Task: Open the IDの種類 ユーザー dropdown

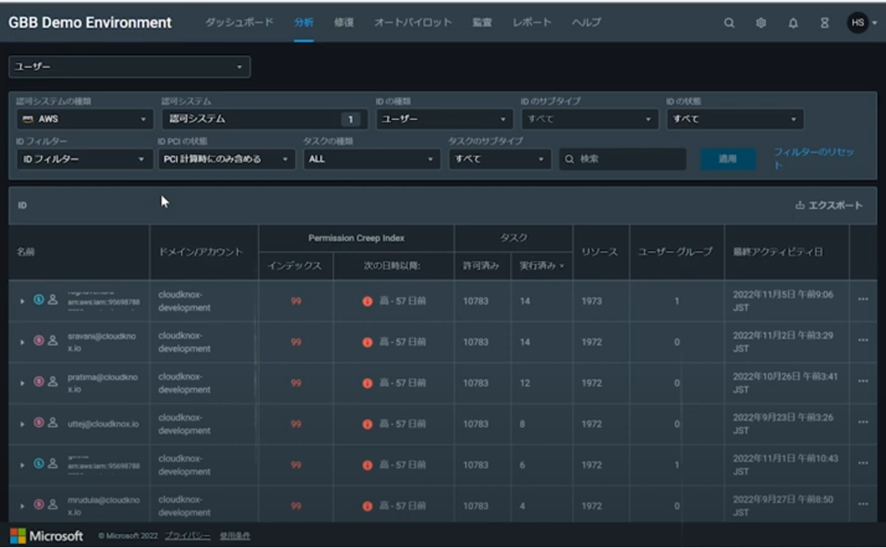Action: [445, 119]
